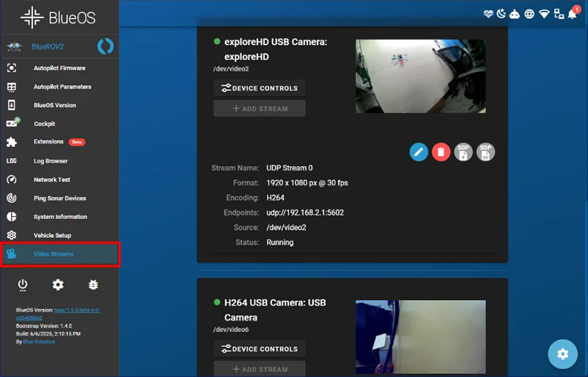Download the SDP file for stream
The image size is (588, 377).
tap(463, 152)
